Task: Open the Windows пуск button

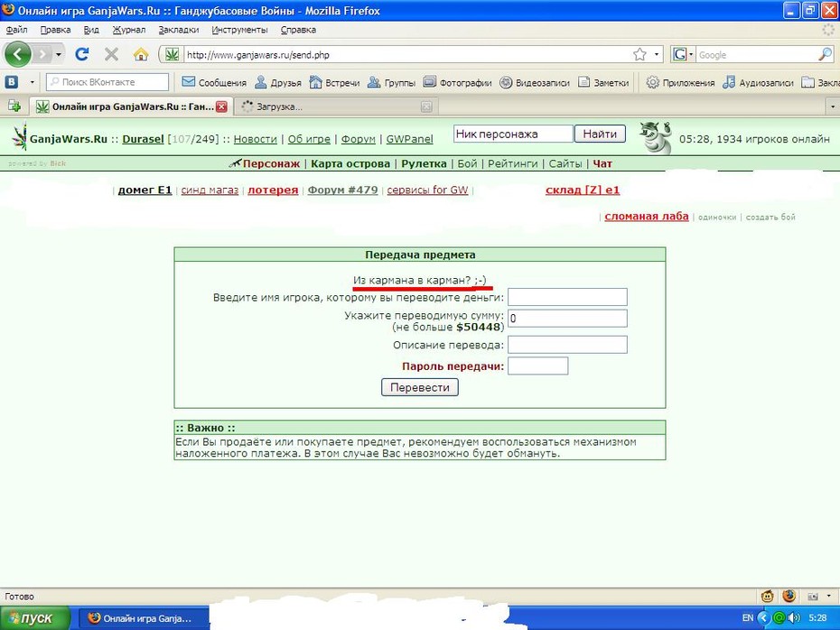Action: [x=35, y=618]
